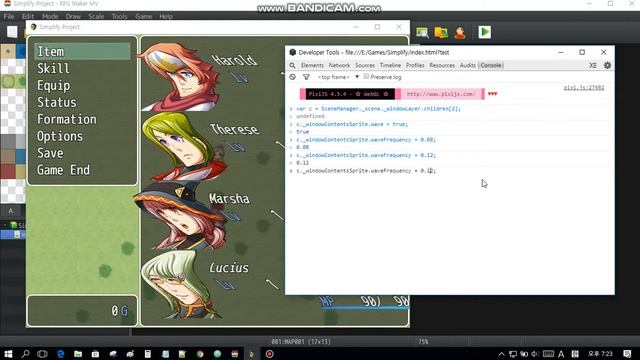The image size is (640, 360).
Task: Open the Game menu in RPG Maker MV
Action: [144, 16]
